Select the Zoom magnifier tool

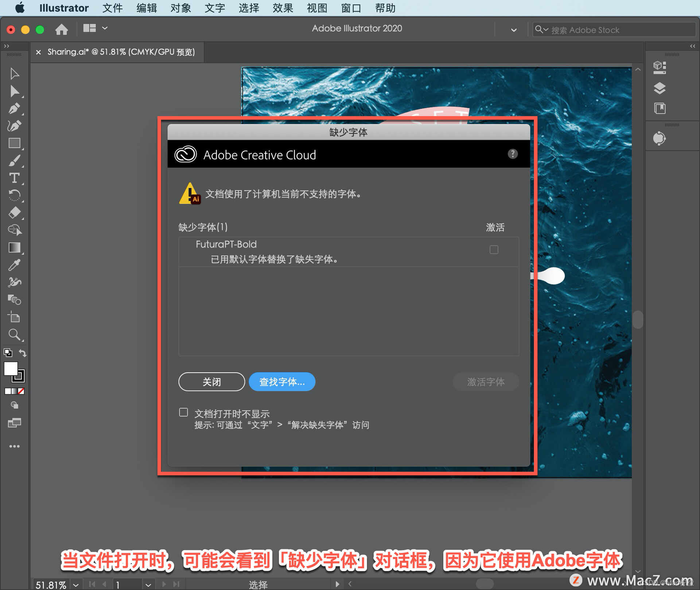click(14, 334)
